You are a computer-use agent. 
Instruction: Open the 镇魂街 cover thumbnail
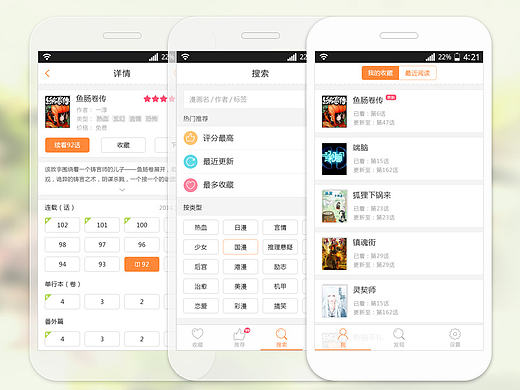click(x=334, y=254)
